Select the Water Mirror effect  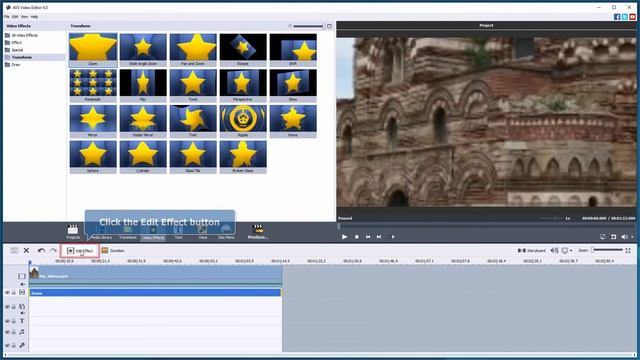tap(143, 121)
